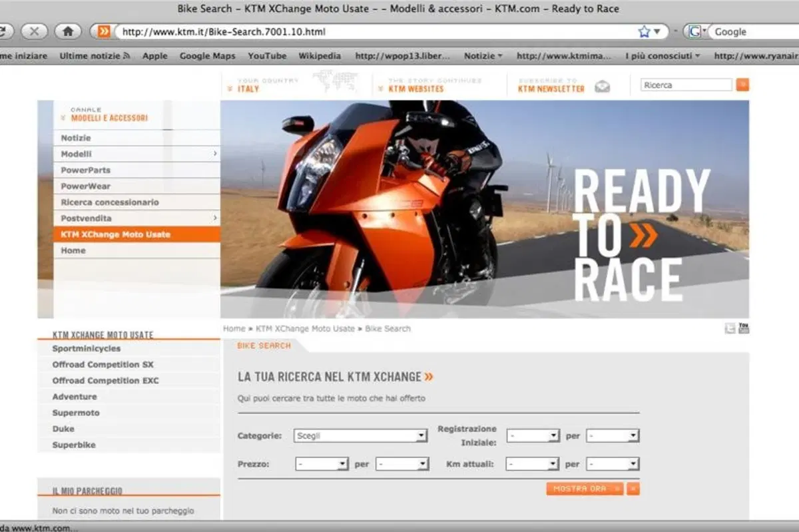Open the Apple bookmark

point(155,56)
